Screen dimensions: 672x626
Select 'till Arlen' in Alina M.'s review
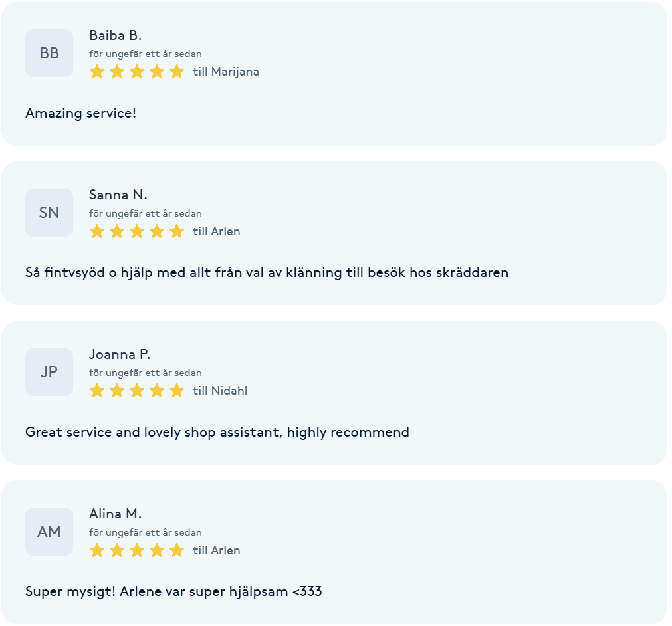(x=217, y=550)
